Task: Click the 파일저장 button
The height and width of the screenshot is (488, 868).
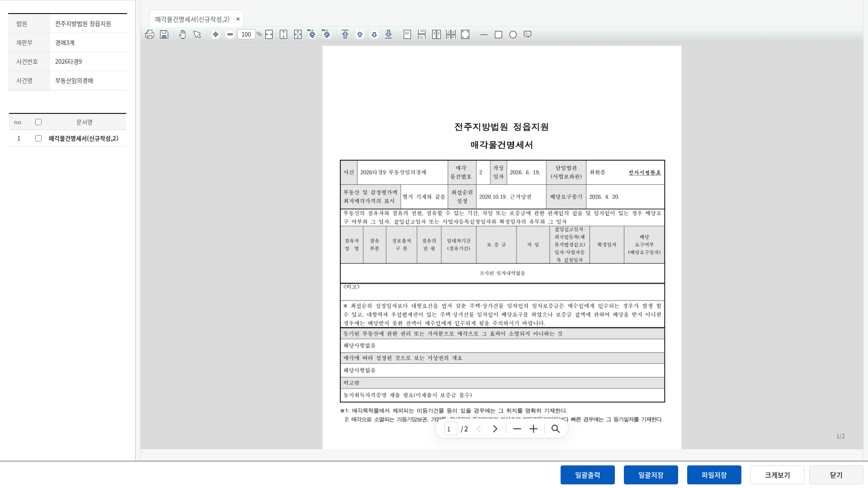Action: point(714,475)
